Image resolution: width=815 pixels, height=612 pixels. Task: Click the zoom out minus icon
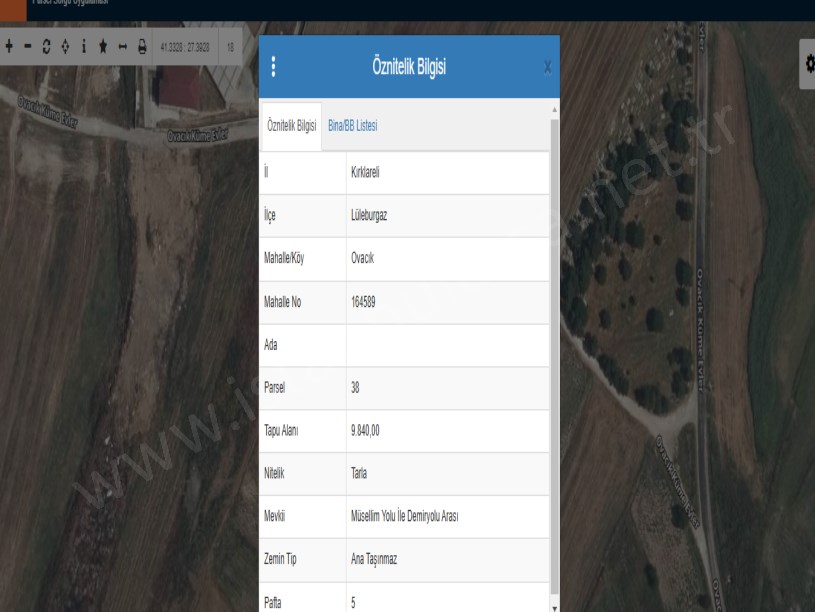pos(28,47)
